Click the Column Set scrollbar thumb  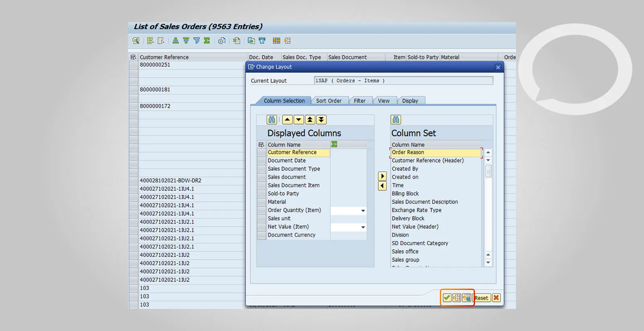(488, 172)
